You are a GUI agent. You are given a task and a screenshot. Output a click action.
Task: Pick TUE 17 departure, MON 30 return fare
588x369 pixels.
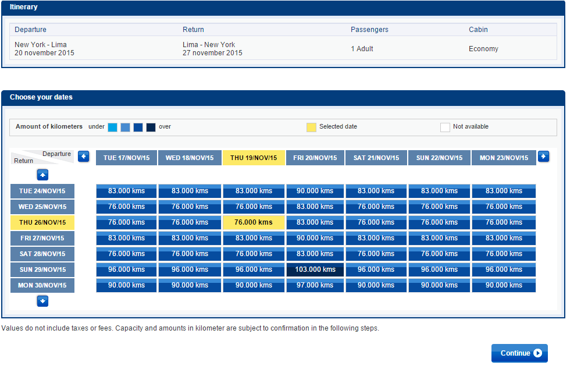(126, 286)
